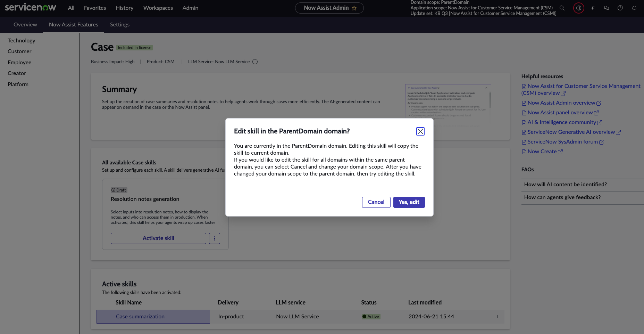
Task: Close the Edit skill dialog
Action: click(420, 131)
